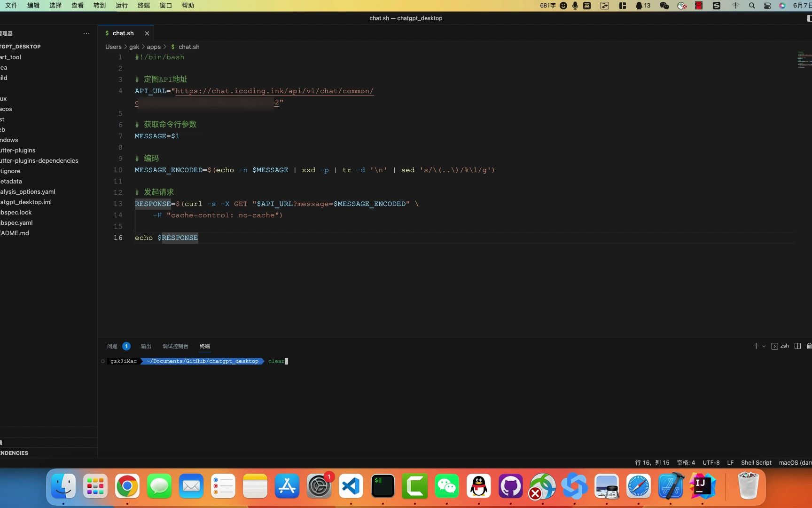Screen dimensions: 812x508
Task: Expand the flutter-plugins-dependencies item
Action: pyautogui.click(x=39, y=161)
